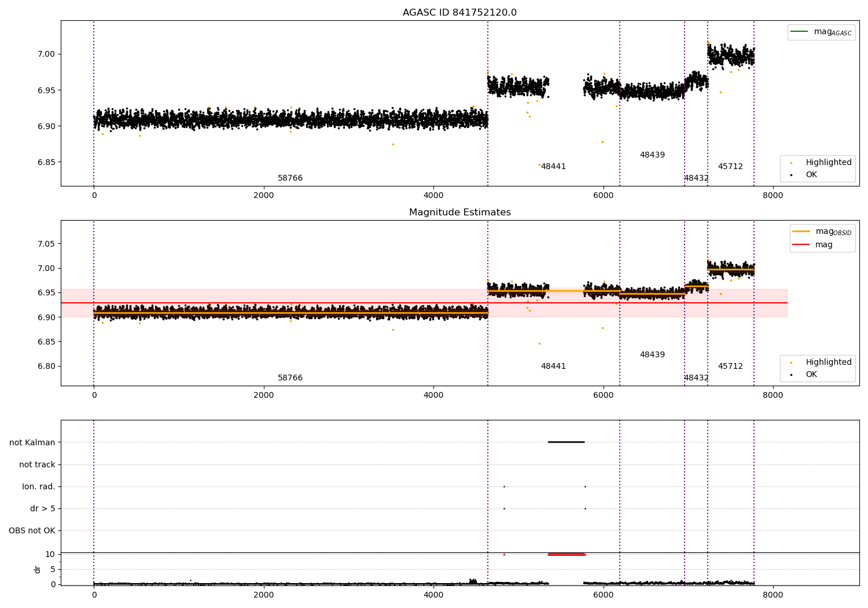Click the 'OBS not OK' axis label
Screen dimensions: 868x608
point(32,531)
